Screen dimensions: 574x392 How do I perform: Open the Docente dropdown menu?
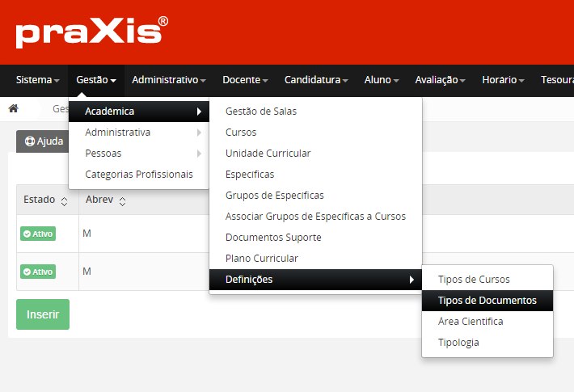(245, 80)
